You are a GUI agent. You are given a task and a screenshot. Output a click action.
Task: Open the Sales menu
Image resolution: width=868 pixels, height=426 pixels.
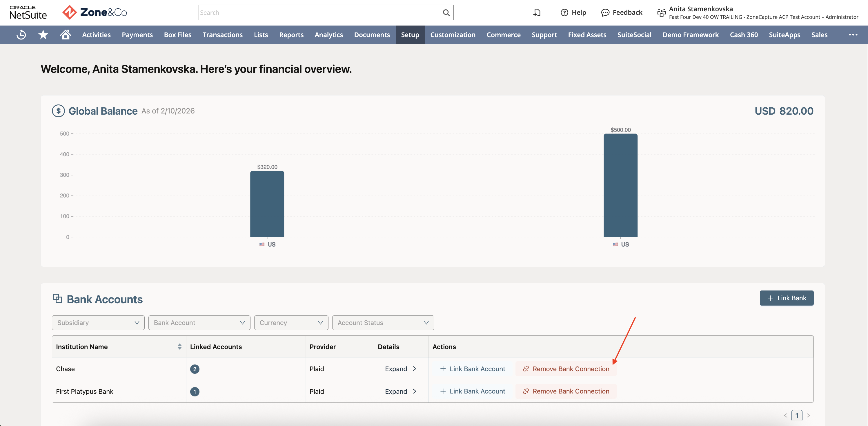(x=819, y=35)
